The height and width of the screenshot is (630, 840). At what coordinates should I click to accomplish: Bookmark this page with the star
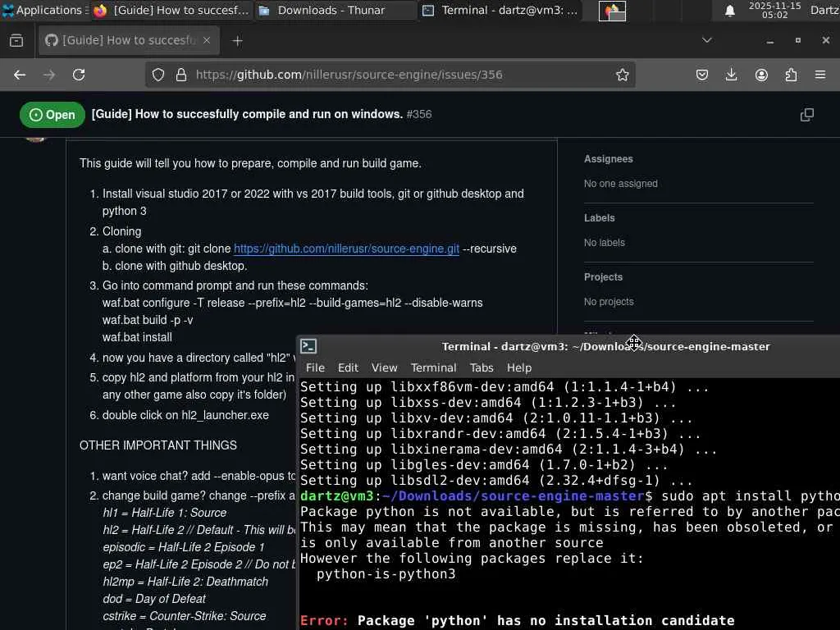622,75
